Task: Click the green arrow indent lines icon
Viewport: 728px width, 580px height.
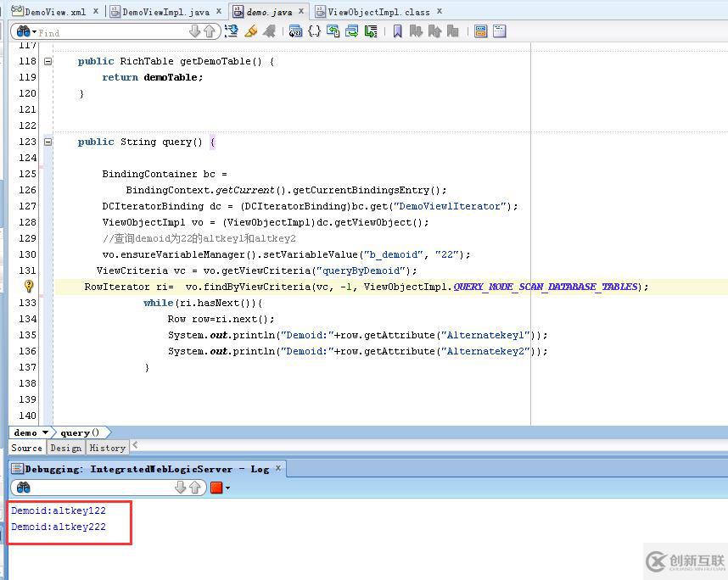Action: point(371,31)
